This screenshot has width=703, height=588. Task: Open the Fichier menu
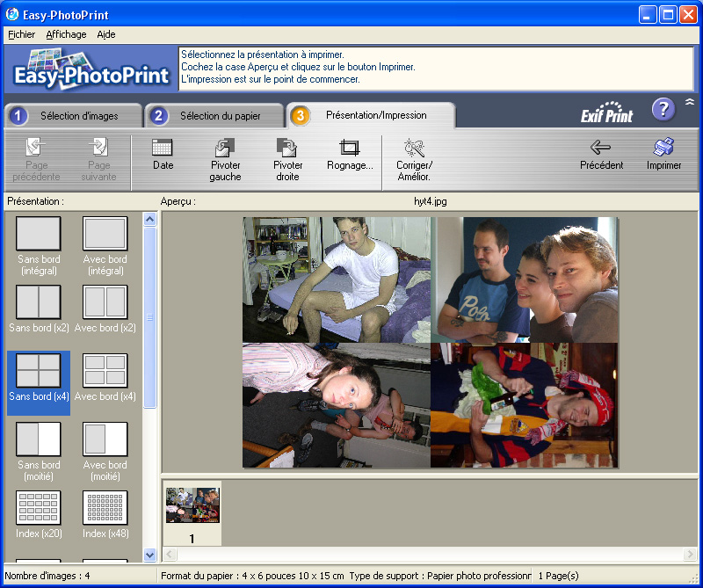(21, 34)
